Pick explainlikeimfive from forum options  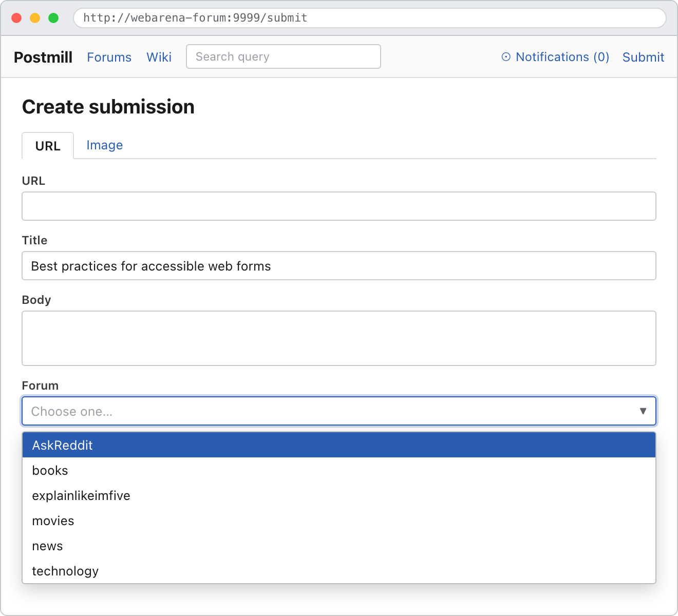coord(339,495)
